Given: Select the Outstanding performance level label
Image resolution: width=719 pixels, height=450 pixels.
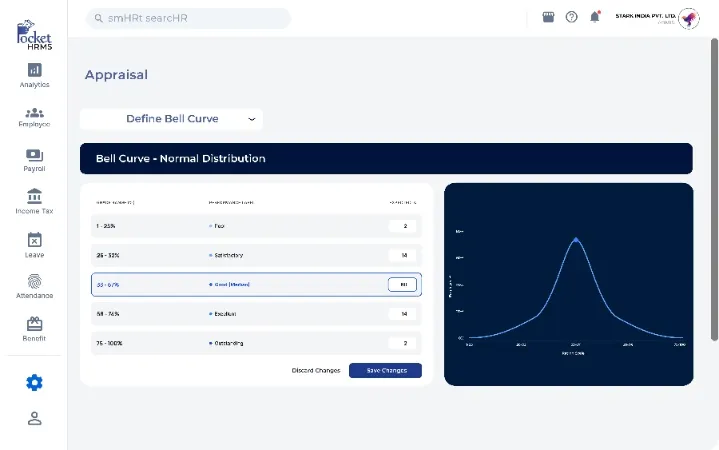Looking at the screenshot, I should coord(229,343).
